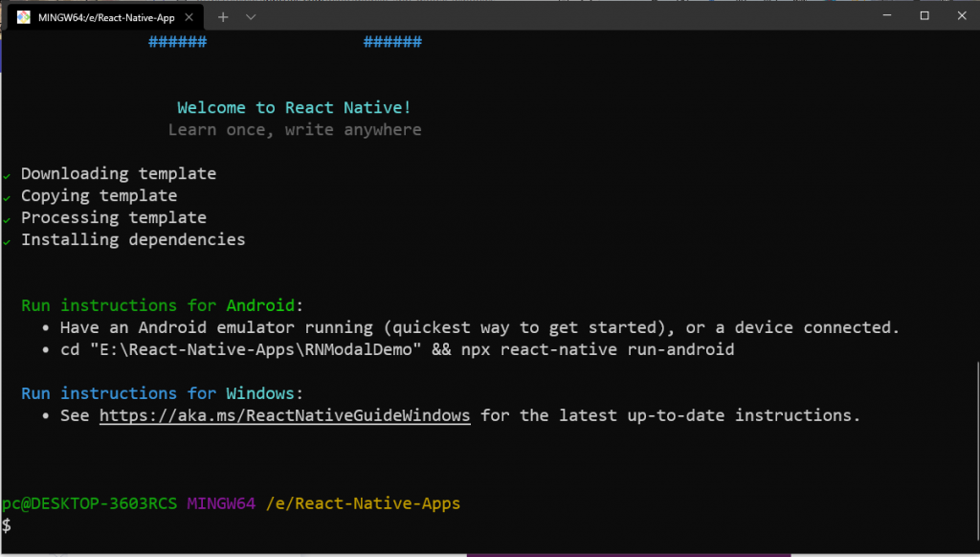Click the "Downloading template" line
Screen dimensions: 980x557
[118, 174]
